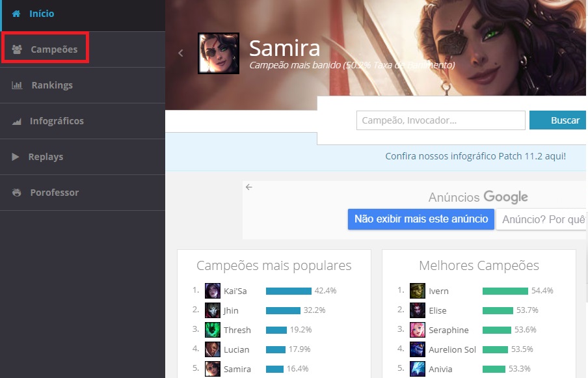Viewport: 588px width, 378px height.
Task: Click Thresh name in popular list
Action: pyautogui.click(x=237, y=330)
